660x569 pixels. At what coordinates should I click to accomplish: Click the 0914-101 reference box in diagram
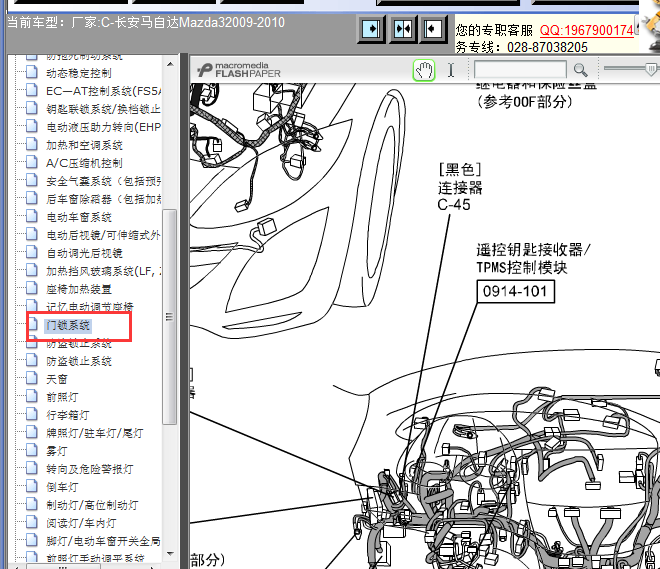tap(515, 291)
